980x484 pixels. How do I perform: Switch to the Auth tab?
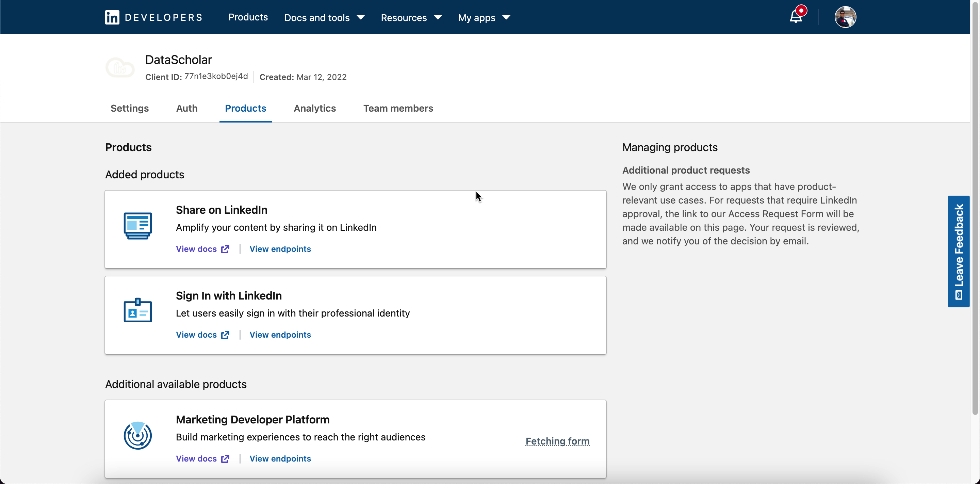click(186, 108)
